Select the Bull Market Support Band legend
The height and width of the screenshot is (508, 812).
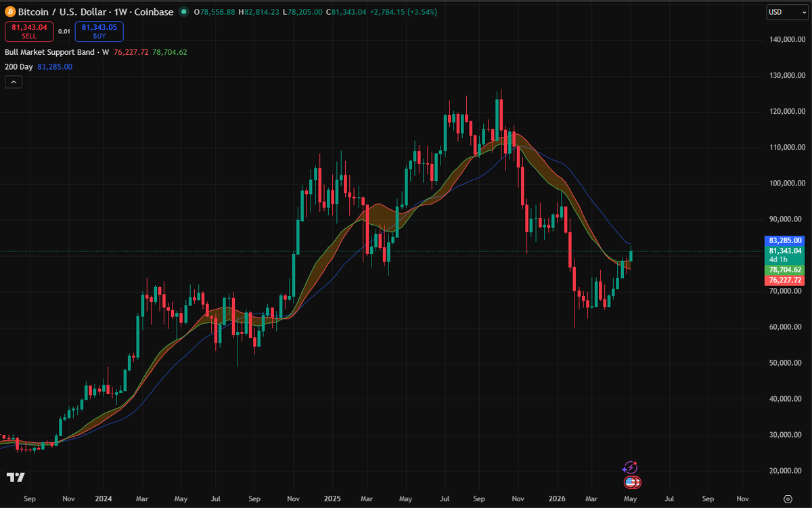tap(57, 52)
